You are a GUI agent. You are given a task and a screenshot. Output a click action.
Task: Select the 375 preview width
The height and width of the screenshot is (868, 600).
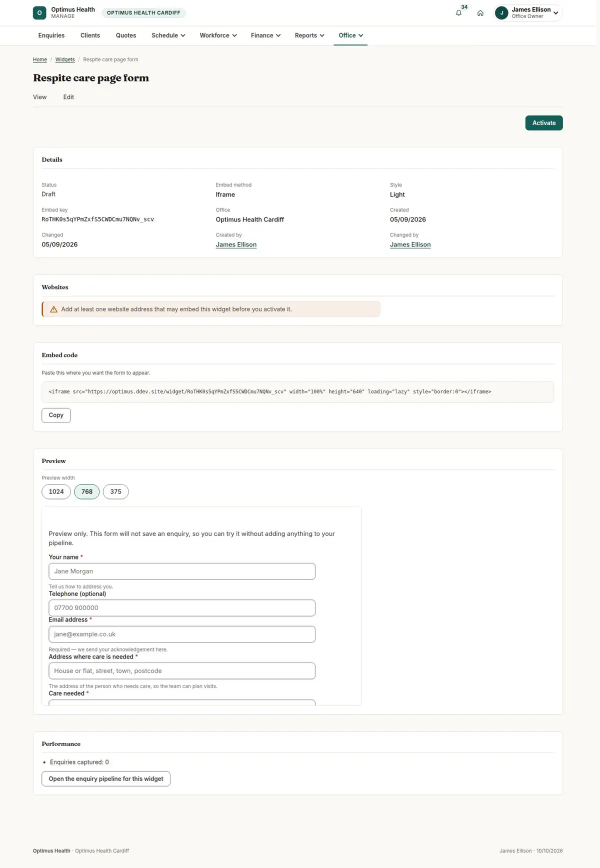(115, 491)
